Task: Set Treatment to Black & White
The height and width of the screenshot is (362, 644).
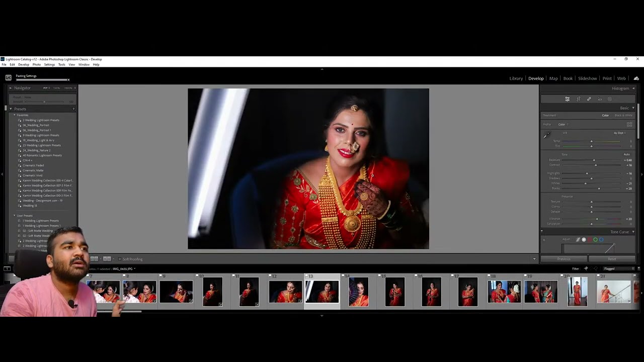Action: [623, 115]
